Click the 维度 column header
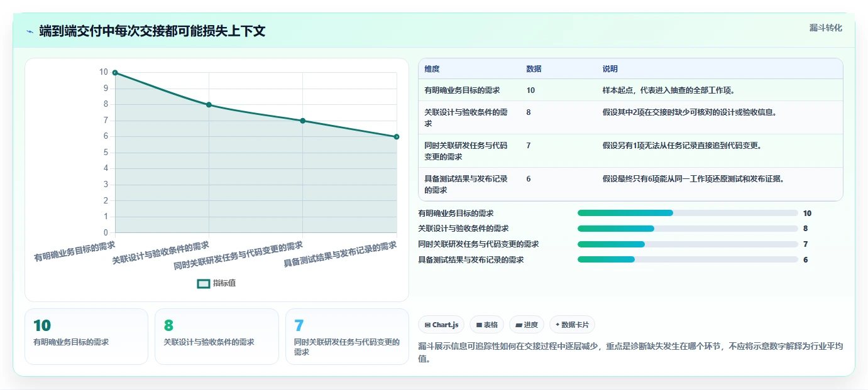 [x=432, y=69]
